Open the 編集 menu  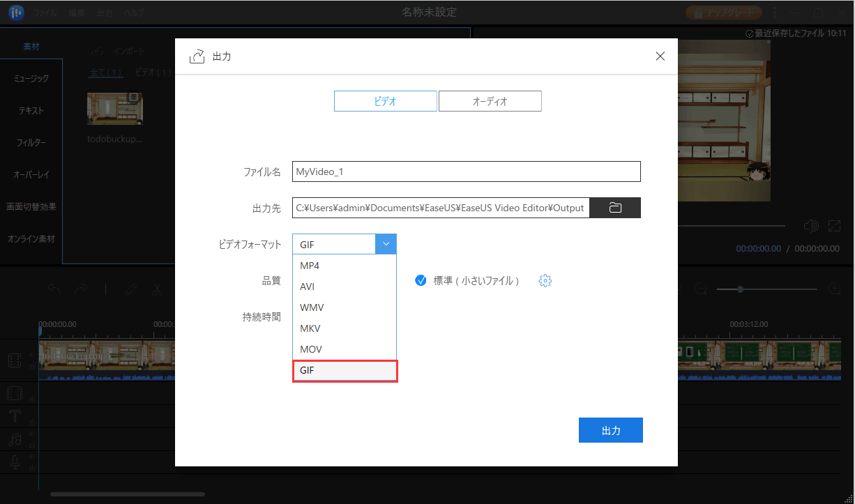coord(77,13)
